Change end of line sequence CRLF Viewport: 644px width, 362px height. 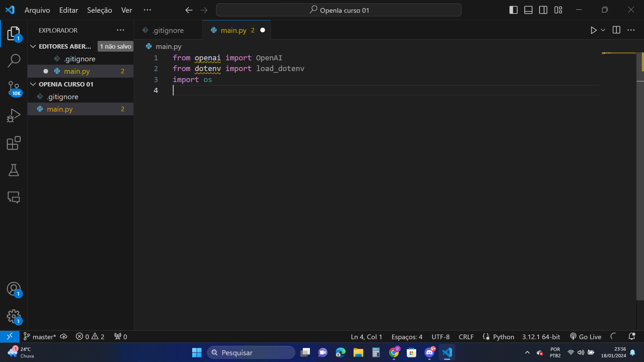coord(466,337)
